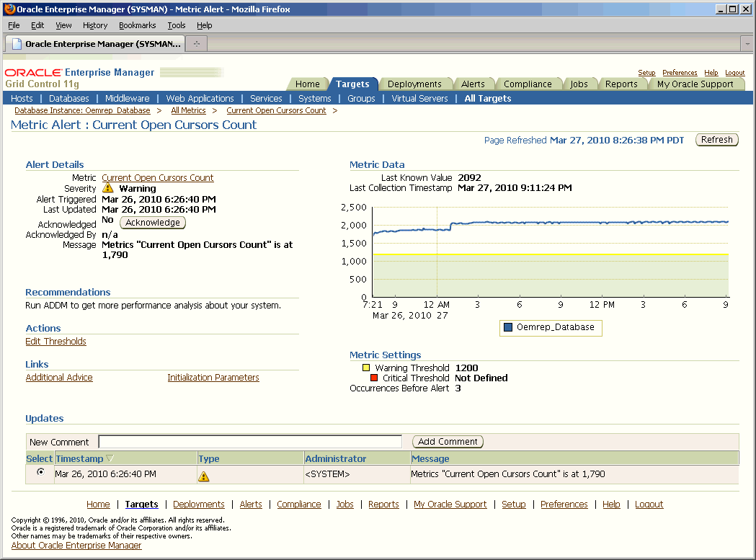The height and width of the screenshot is (560, 756).
Task: Open the File menu
Action: tap(14, 25)
